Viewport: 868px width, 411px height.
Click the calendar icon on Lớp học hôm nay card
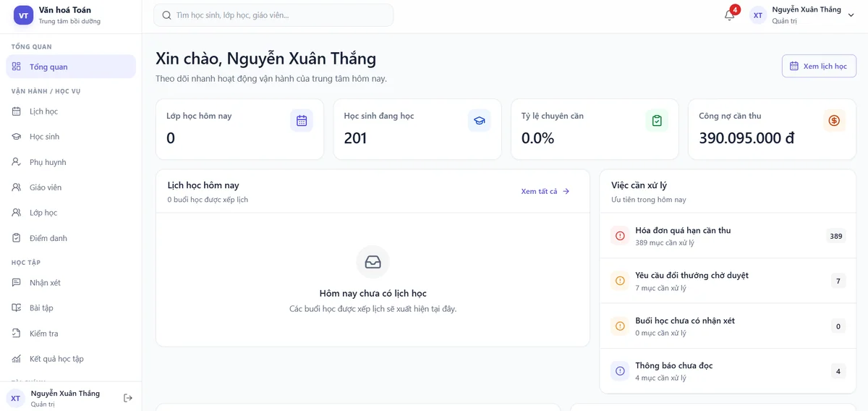(x=302, y=121)
